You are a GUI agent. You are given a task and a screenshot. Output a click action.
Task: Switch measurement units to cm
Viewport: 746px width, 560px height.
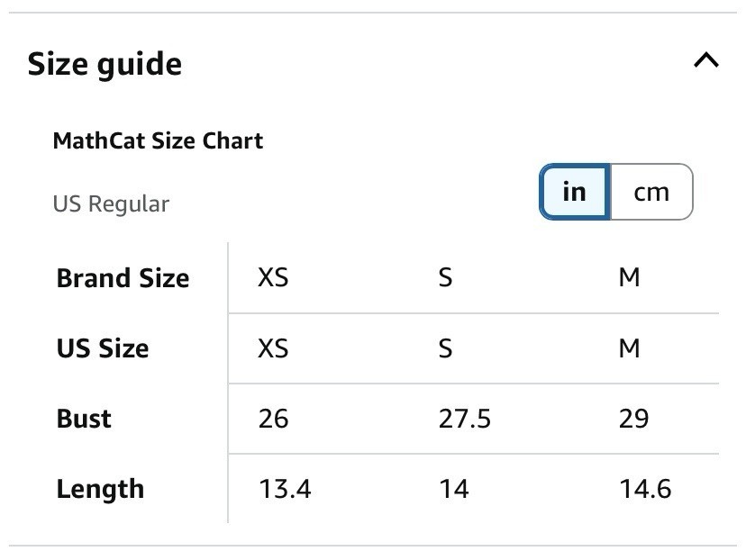(x=651, y=192)
